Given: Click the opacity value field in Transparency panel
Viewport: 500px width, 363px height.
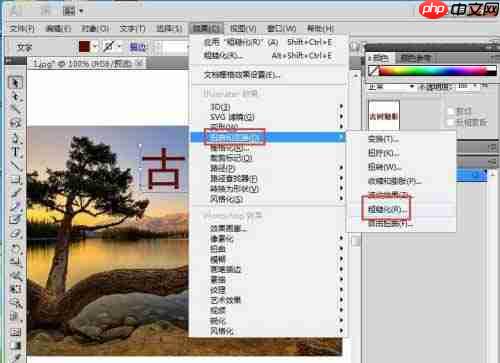Looking at the screenshot, I should tap(464, 86).
